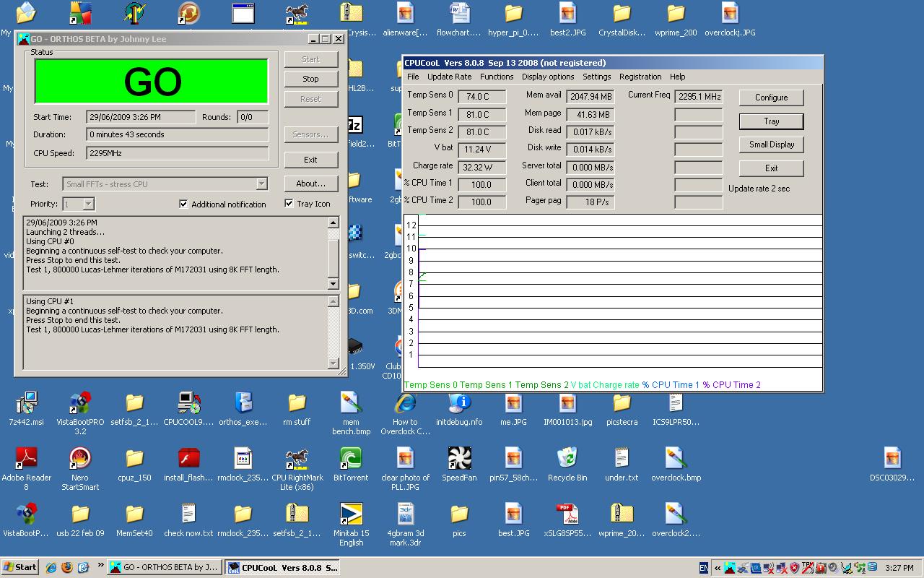Click the Exit button in Orthos
The height and width of the screenshot is (578, 924).
310,160
